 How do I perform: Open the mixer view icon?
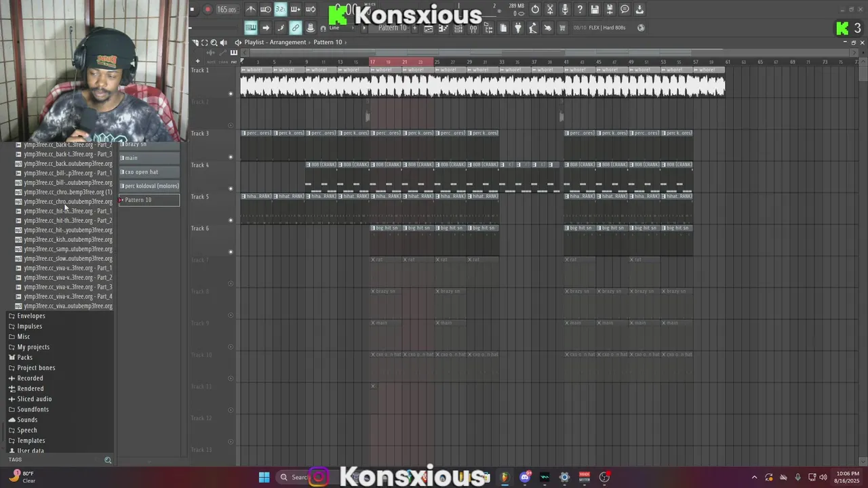tap(473, 28)
